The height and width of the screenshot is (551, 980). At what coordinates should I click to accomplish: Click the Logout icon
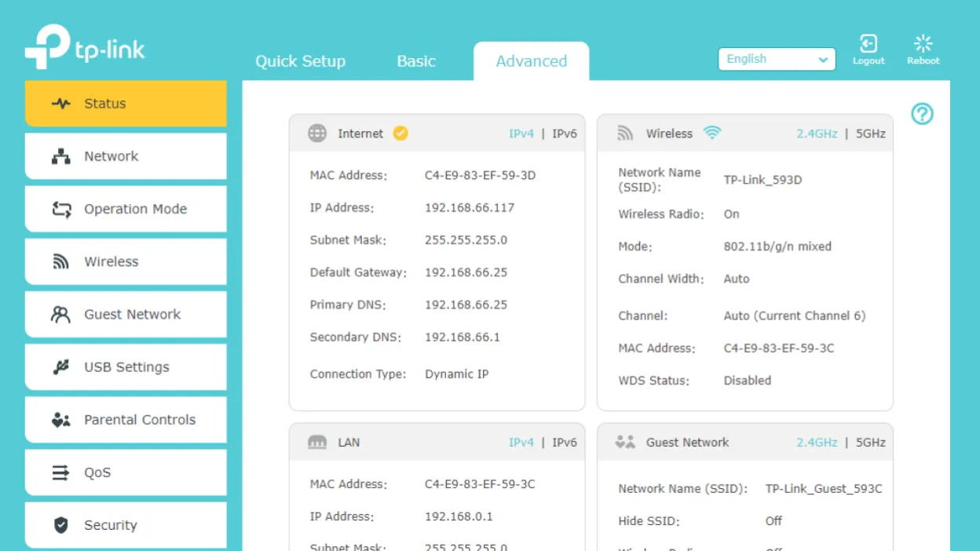tap(868, 45)
